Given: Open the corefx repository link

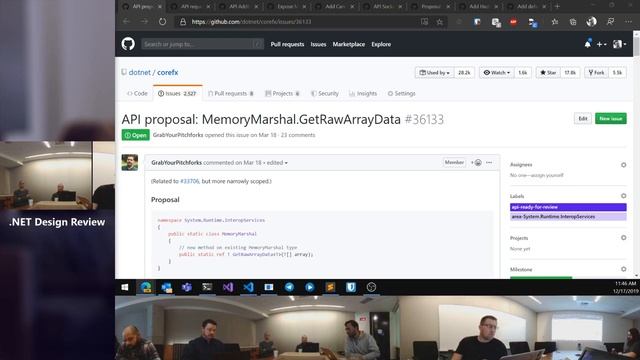Looking at the screenshot, I should (x=168, y=72).
